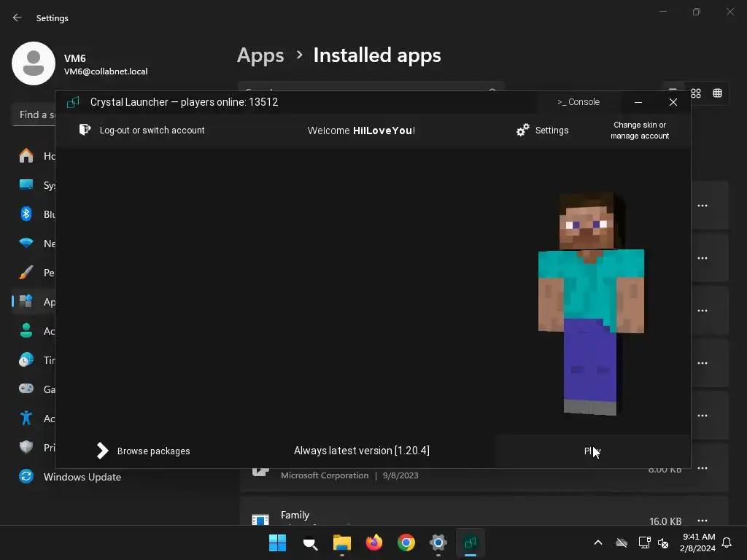Maximize the Settings window
This screenshot has height=560, width=747.
click(697, 12)
